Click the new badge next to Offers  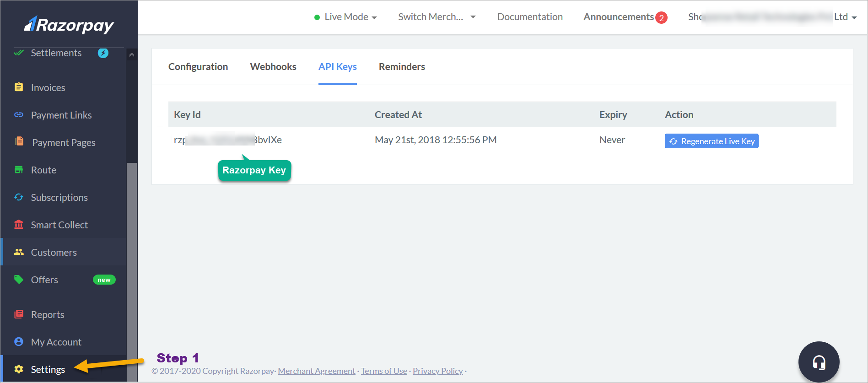point(104,280)
